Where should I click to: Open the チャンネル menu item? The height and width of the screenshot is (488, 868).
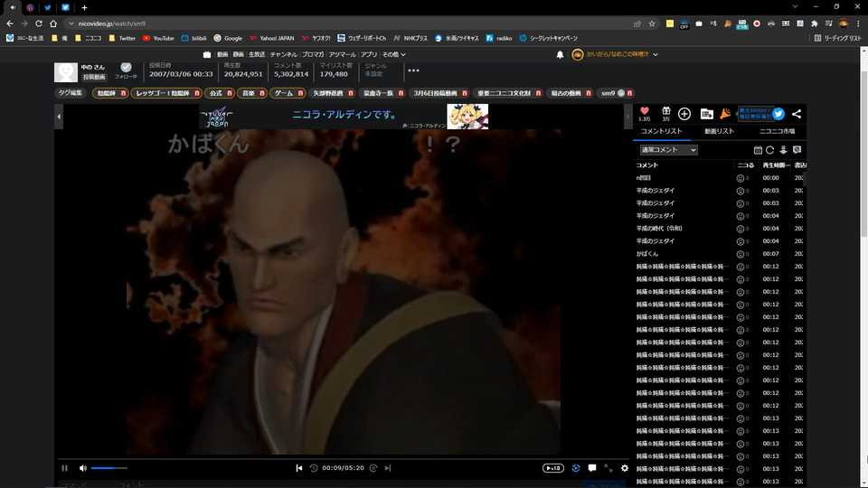[x=283, y=54]
